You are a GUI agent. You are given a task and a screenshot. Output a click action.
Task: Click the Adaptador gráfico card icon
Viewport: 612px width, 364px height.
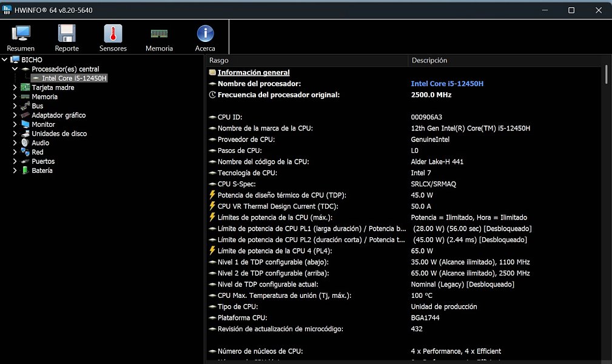tap(25, 115)
